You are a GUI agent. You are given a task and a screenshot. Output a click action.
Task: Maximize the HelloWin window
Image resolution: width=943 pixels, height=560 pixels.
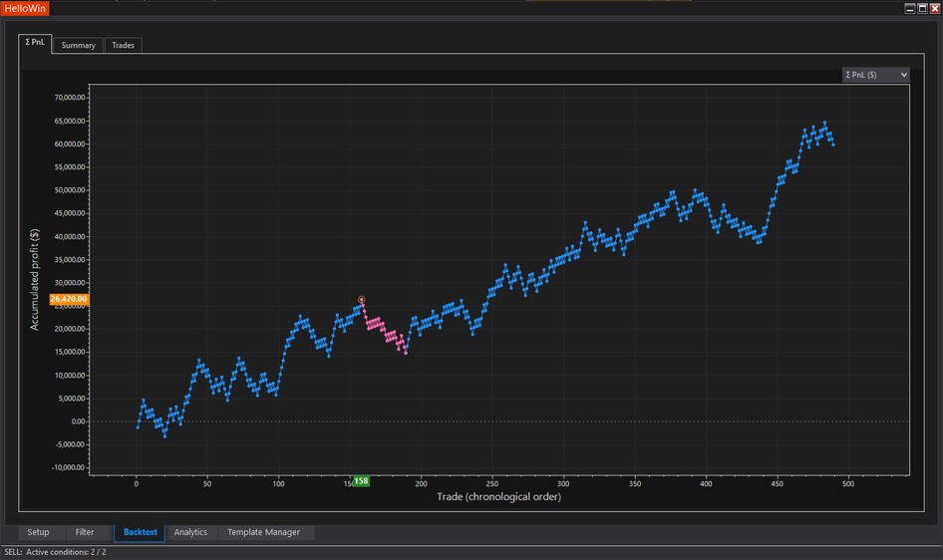[922, 8]
